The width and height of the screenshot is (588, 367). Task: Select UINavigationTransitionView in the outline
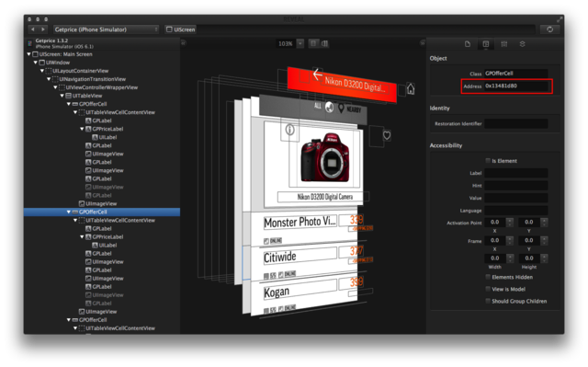pos(92,79)
